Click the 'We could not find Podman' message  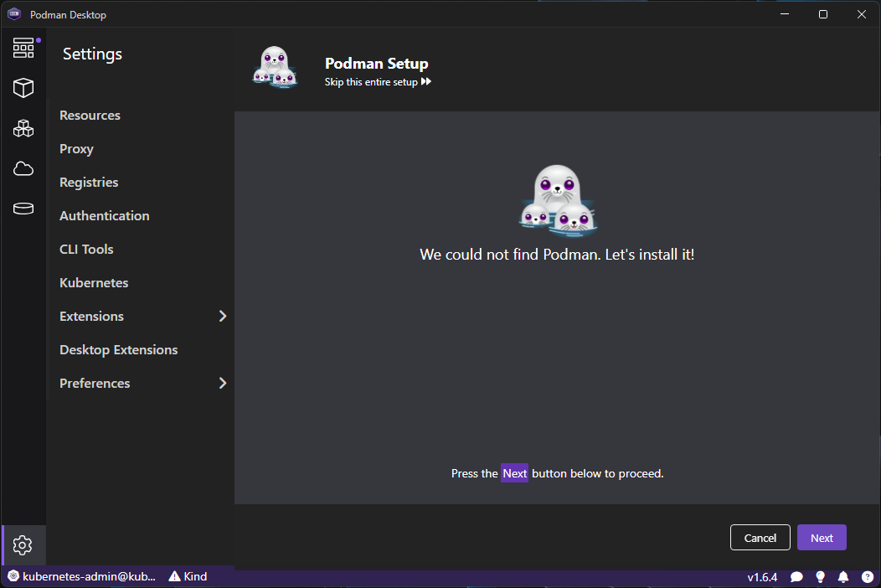pos(557,254)
